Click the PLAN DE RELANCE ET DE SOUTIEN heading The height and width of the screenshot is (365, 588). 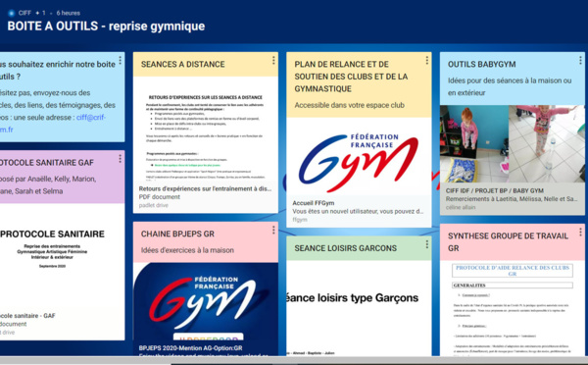351,77
